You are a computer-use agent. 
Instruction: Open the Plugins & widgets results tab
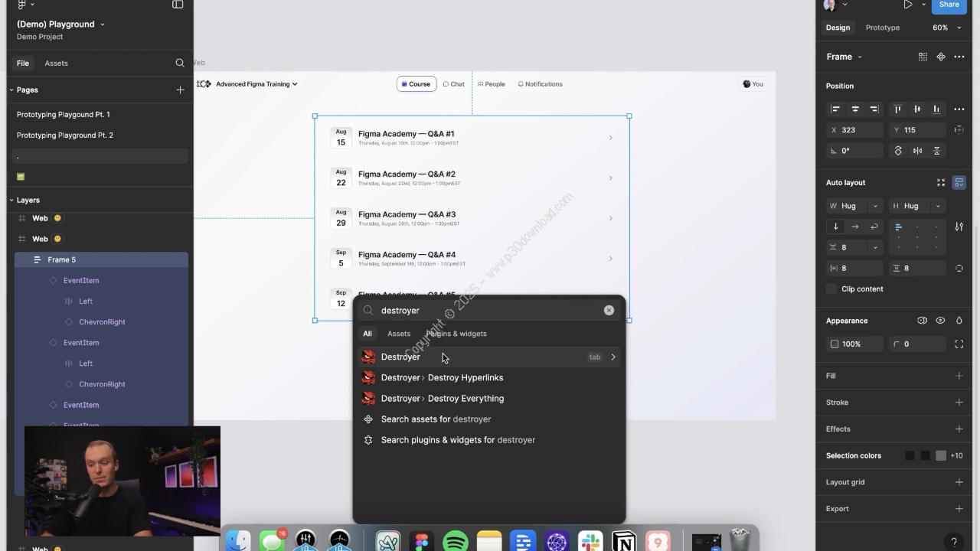point(456,334)
